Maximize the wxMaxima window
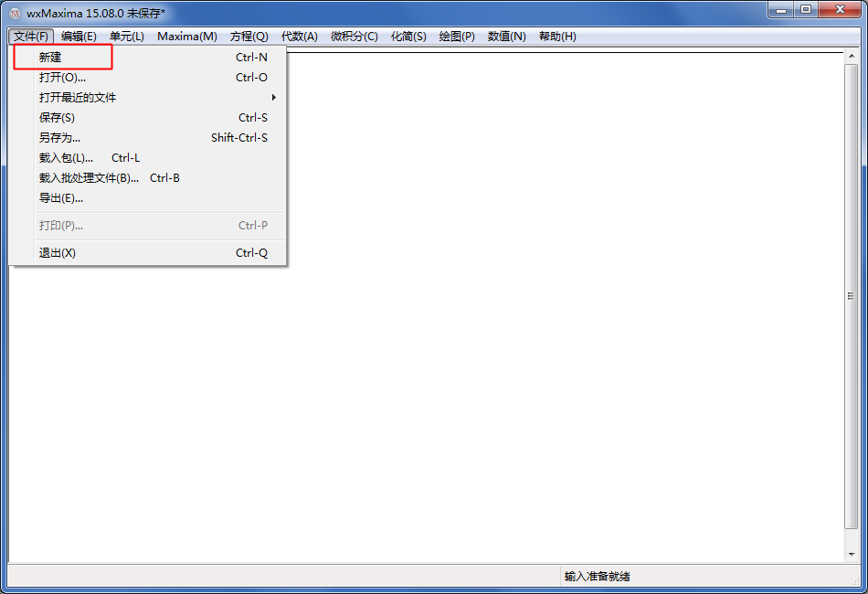 pos(806,9)
